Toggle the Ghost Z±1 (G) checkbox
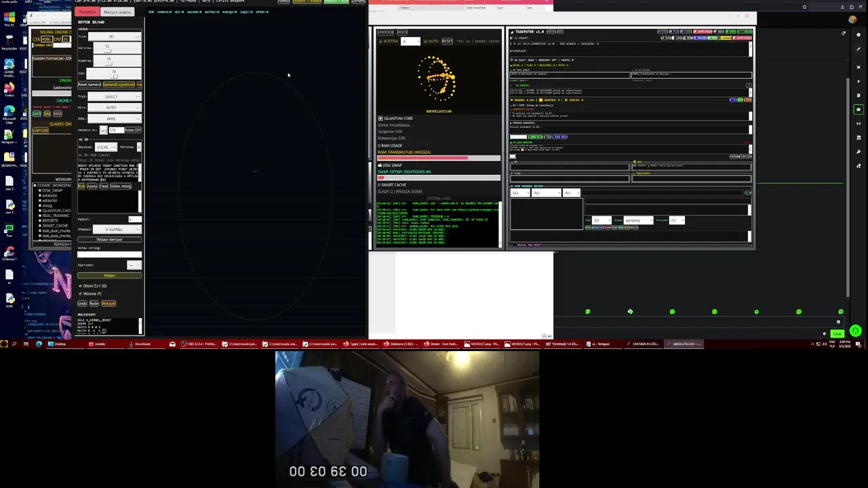Screen dimensions: 868x488 point(81,285)
